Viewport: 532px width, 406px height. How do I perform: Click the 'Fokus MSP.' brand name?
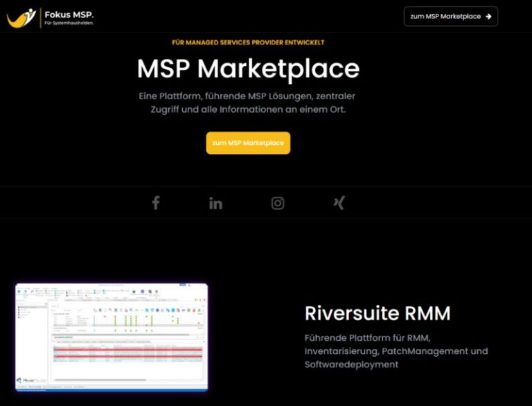(x=69, y=13)
